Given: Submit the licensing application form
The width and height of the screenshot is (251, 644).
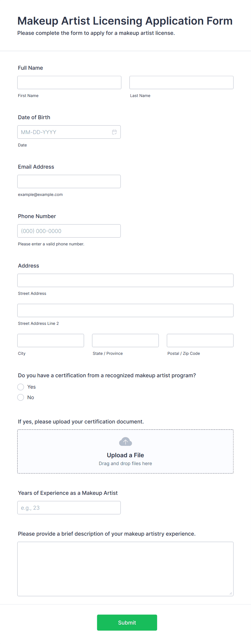Looking at the screenshot, I should 127,622.
